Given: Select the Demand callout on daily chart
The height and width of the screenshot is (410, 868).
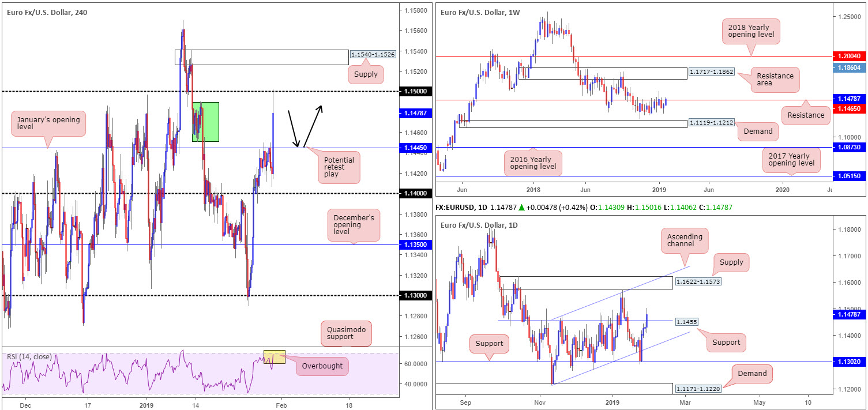Looking at the screenshot, I should click(752, 373).
